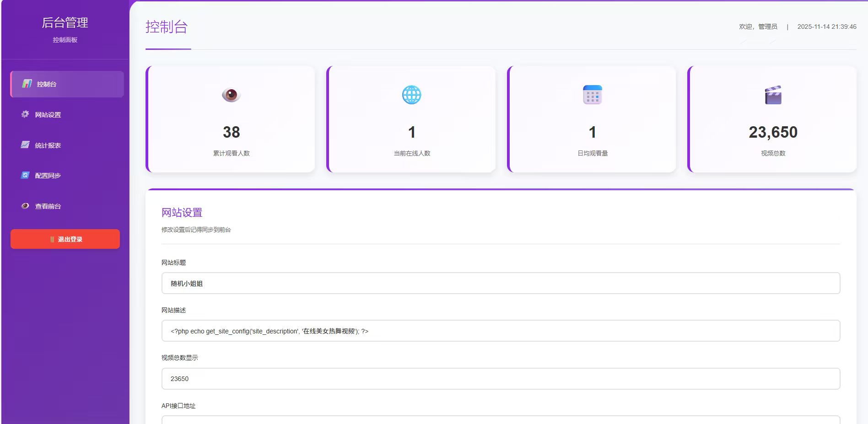Click the calendar icon above 日均观看量
Image resolution: width=868 pixels, height=424 pixels.
(592, 95)
